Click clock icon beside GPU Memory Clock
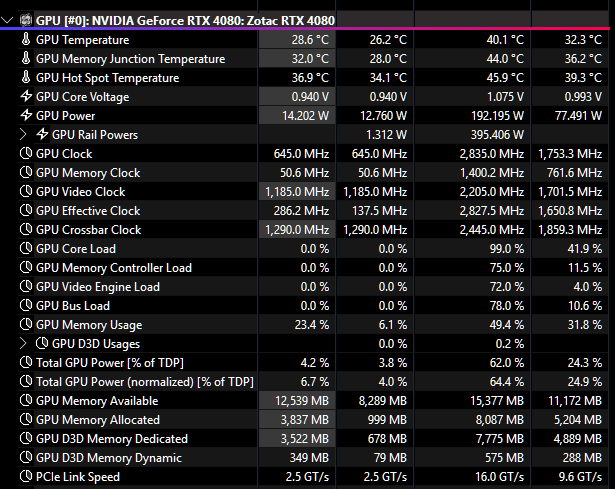The height and width of the screenshot is (489, 615). pos(26,172)
